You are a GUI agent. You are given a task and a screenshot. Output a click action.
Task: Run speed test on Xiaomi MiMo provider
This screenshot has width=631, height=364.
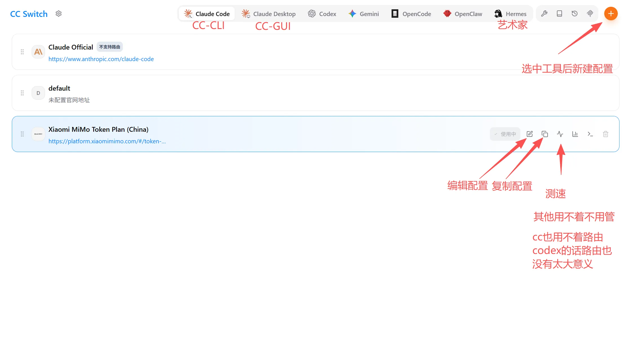(x=560, y=134)
